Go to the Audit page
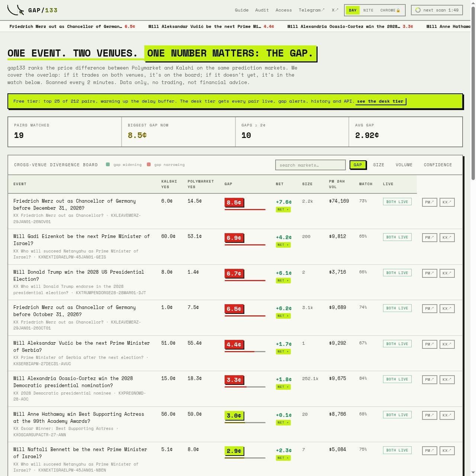476x476 pixels. [x=262, y=10]
